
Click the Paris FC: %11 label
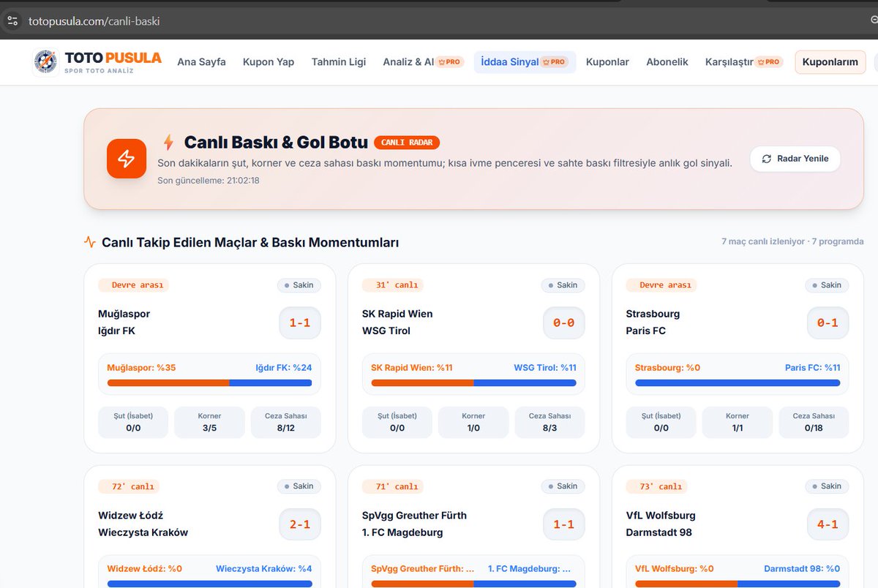(813, 368)
